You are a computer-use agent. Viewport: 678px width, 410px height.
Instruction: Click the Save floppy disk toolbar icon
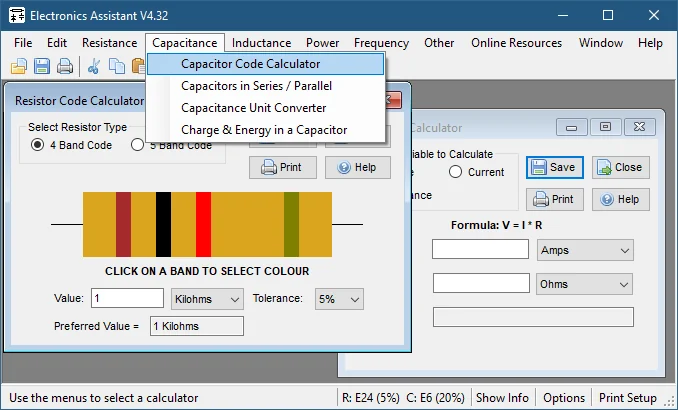(42, 67)
